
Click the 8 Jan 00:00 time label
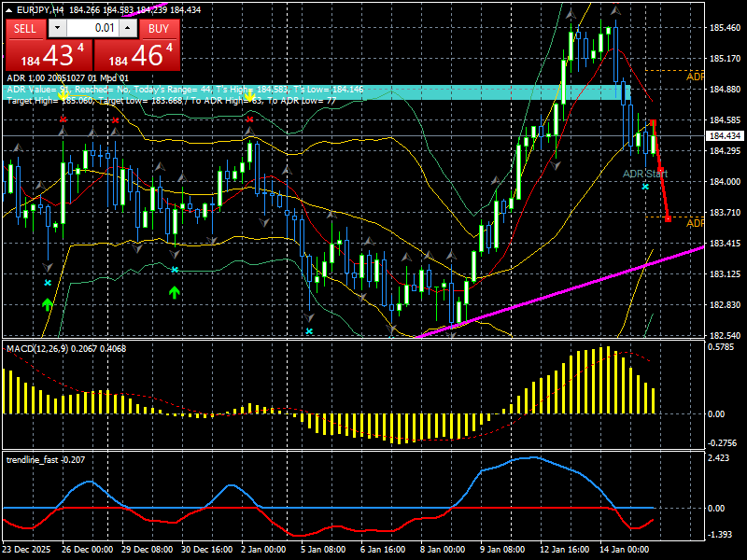[443, 549]
